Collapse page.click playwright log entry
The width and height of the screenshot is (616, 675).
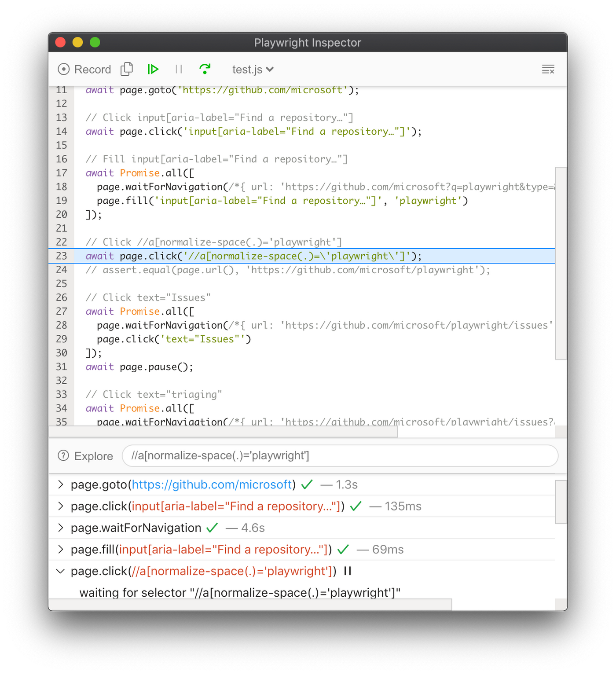61,571
